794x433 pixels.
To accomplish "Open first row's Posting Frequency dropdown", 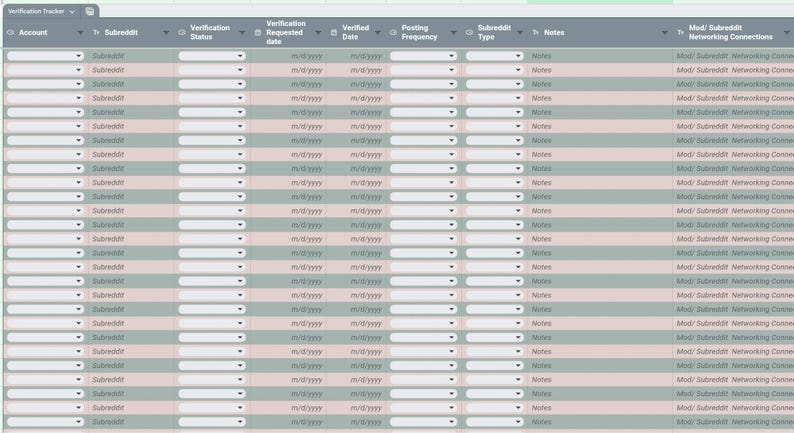I will (423, 57).
